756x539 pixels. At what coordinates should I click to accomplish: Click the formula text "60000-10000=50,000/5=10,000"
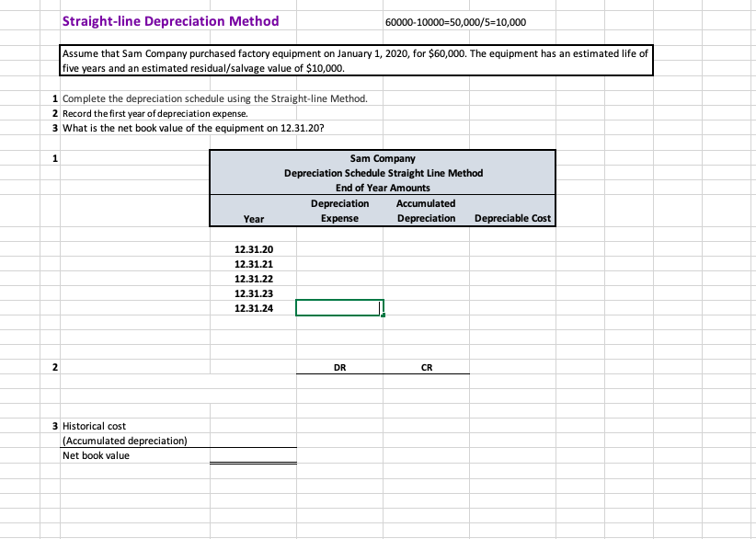[x=457, y=22]
